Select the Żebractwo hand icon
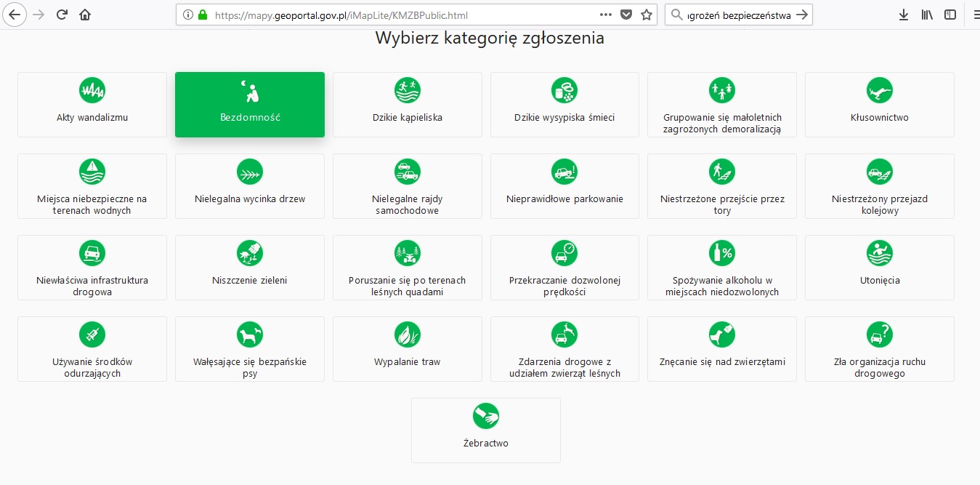This screenshot has width=980, height=485. [486, 416]
